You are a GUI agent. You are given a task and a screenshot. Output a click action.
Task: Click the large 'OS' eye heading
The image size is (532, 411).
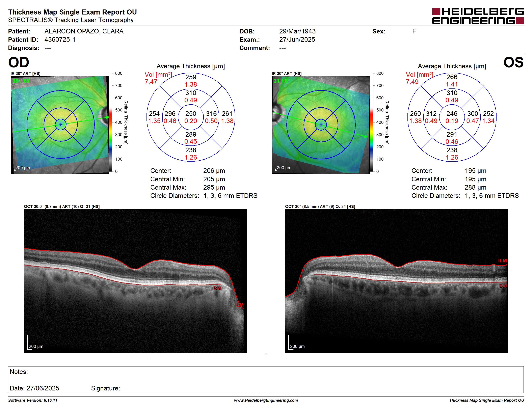point(513,62)
